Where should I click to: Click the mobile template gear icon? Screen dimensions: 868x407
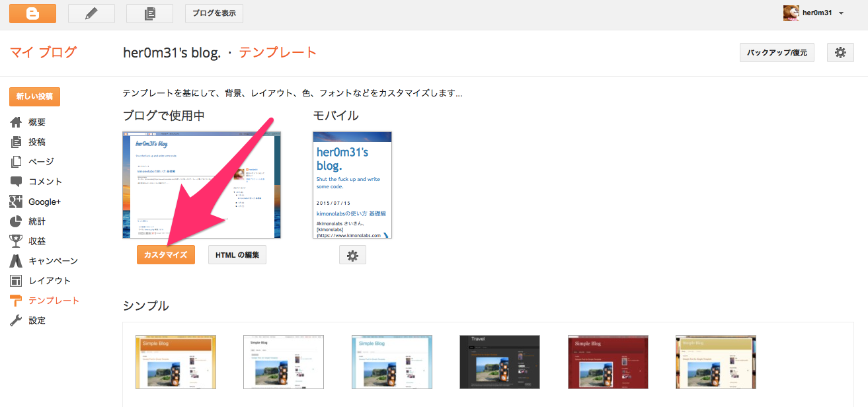click(352, 255)
